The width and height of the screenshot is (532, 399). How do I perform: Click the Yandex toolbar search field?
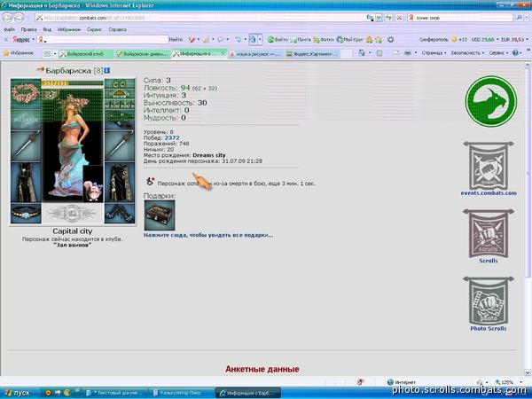pyautogui.click(x=103, y=40)
